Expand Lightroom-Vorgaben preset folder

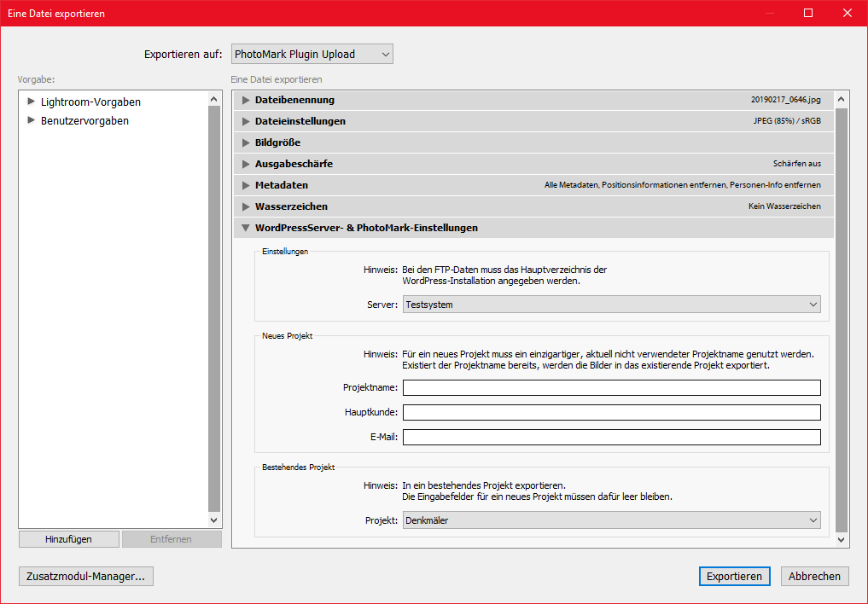[x=32, y=102]
